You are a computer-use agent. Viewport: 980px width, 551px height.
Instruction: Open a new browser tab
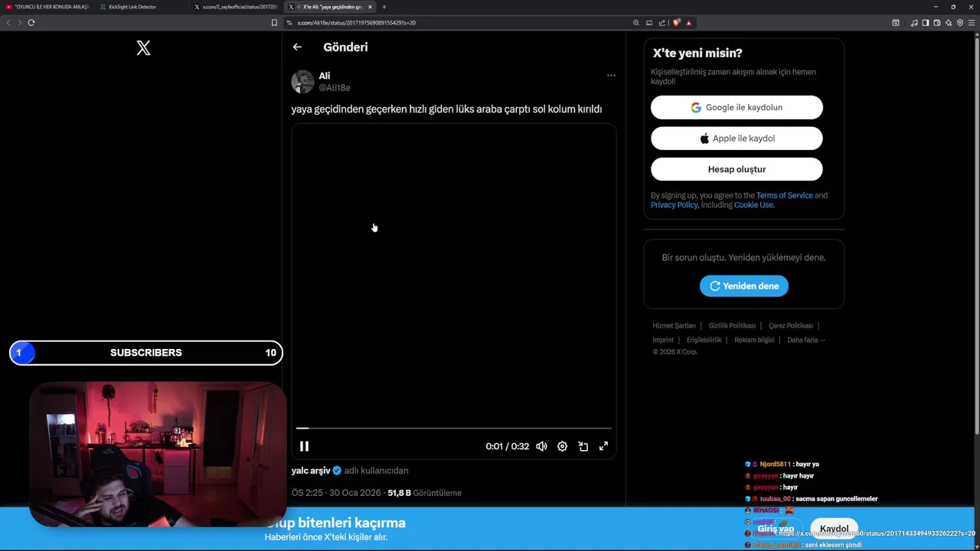tap(384, 7)
